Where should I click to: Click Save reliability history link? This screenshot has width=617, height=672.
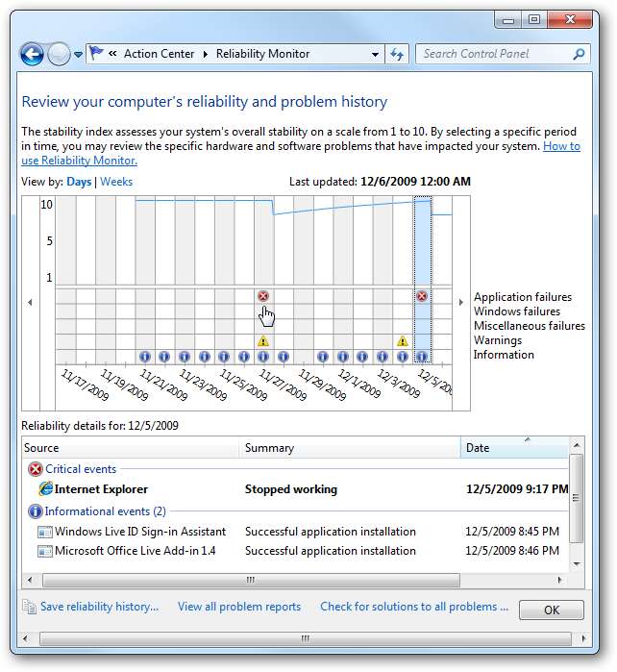99,607
